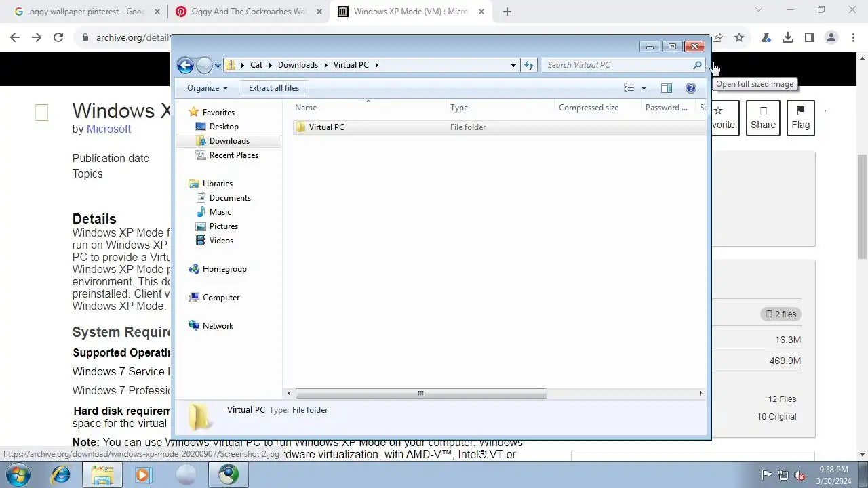Screen dimensions: 868x488
Task: Open Chrome downloads icon
Action: tap(788, 38)
